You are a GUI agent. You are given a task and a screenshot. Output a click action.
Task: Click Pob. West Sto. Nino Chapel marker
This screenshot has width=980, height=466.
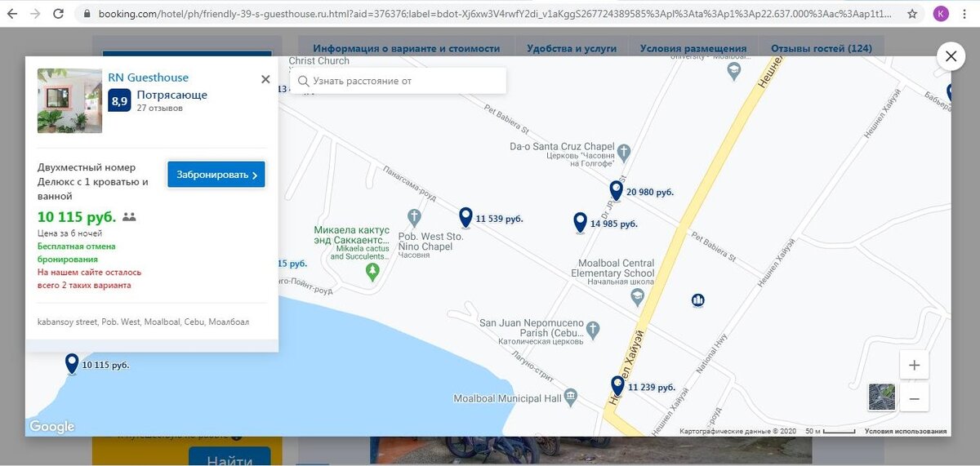(x=413, y=218)
